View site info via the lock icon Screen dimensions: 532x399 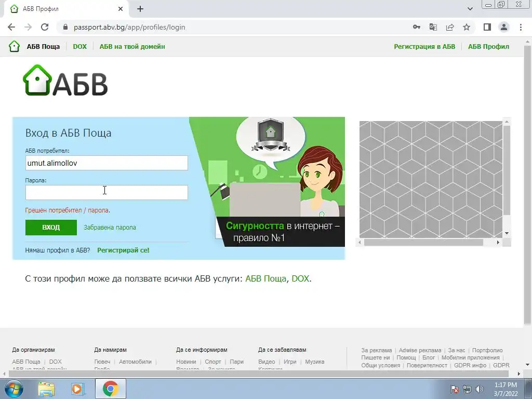(x=65, y=27)
